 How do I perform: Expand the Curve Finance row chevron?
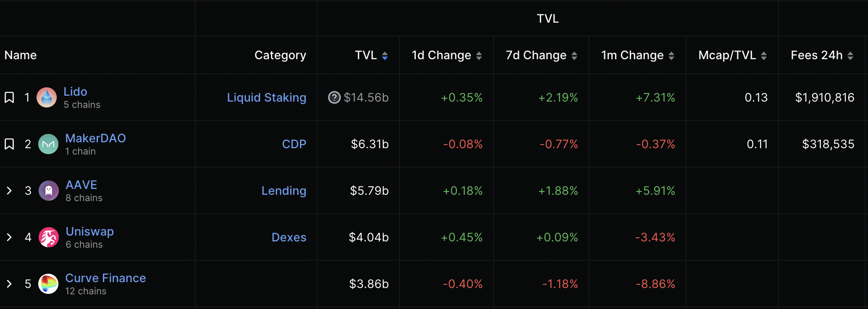pos(9,284)
